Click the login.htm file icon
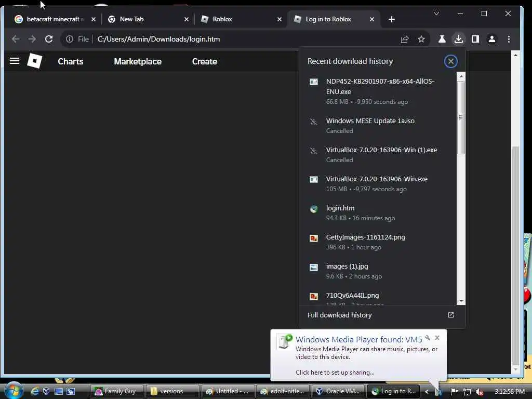 (x=313, y=209)
